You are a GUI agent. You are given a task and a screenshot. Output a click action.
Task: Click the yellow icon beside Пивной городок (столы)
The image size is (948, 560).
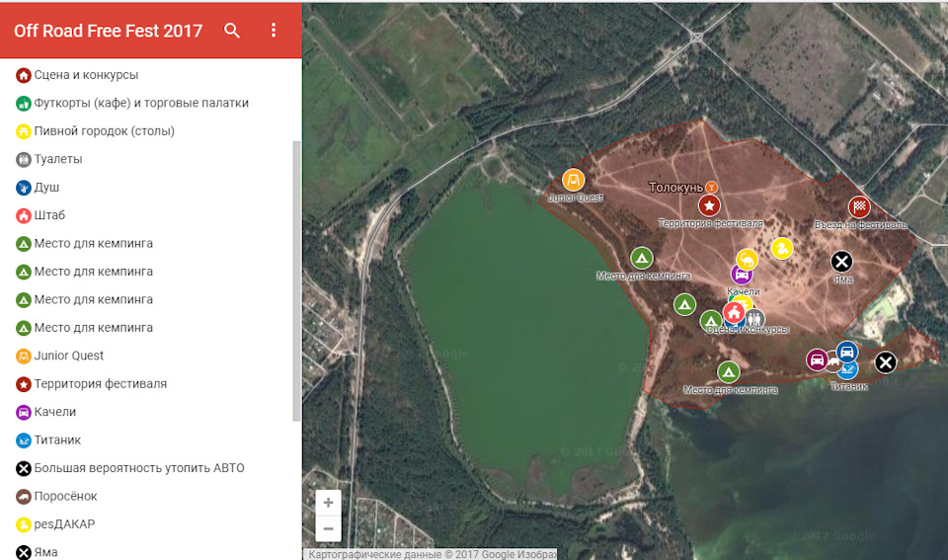23,131
